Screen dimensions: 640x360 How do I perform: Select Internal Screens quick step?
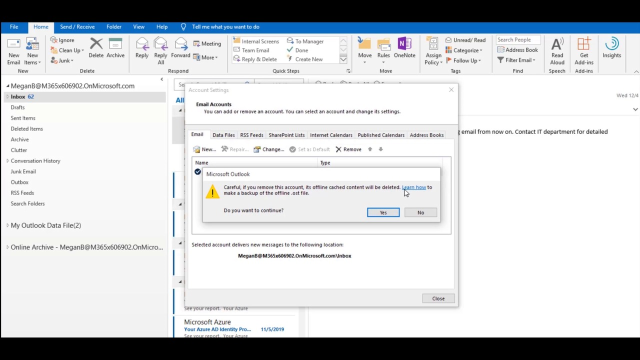click(x=256, y=41)
